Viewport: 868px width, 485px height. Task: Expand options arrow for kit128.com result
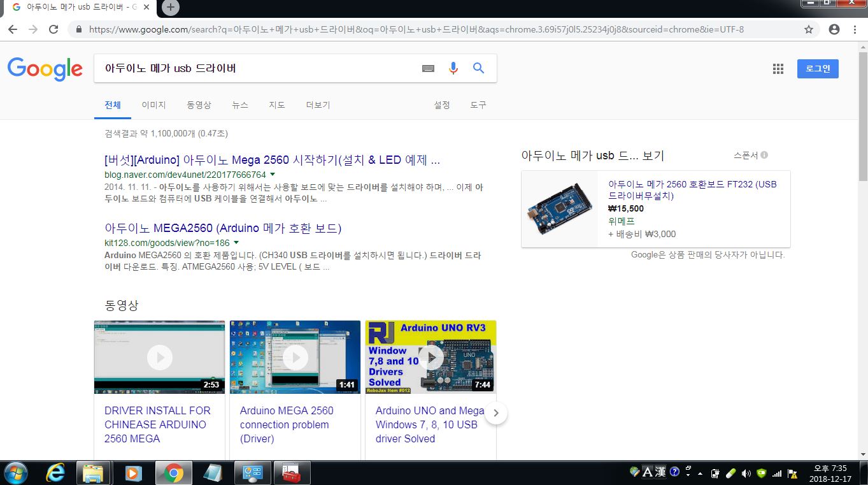click(x=236, y=243)
